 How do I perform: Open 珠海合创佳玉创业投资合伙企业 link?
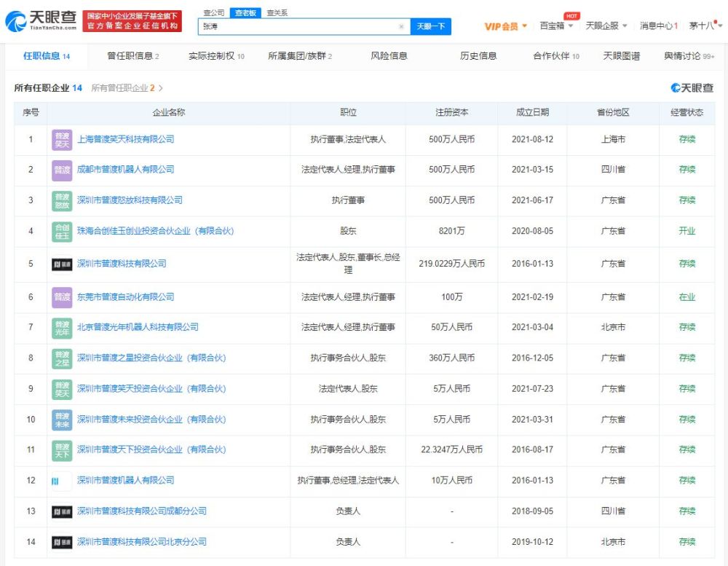pyautogui.click(x=156, y=231)
